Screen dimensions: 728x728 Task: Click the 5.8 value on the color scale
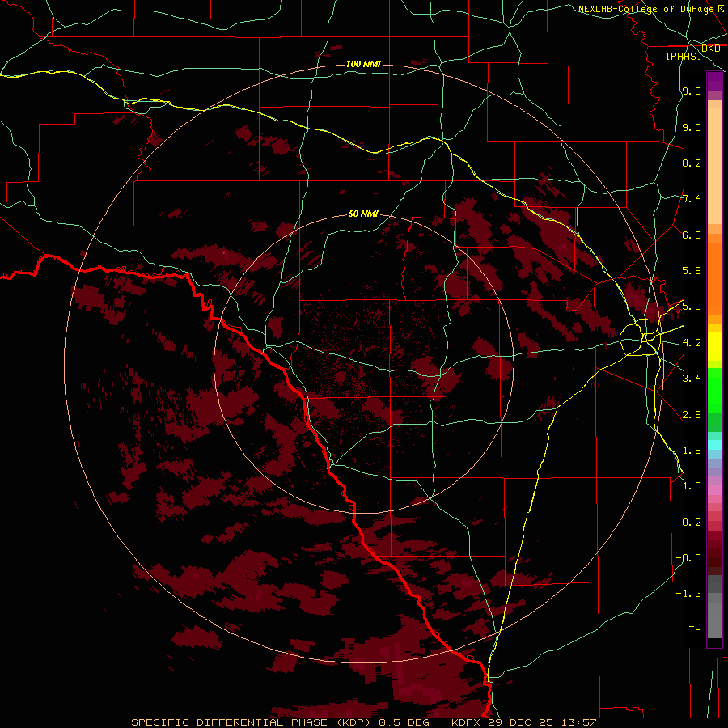pos(692,271)
